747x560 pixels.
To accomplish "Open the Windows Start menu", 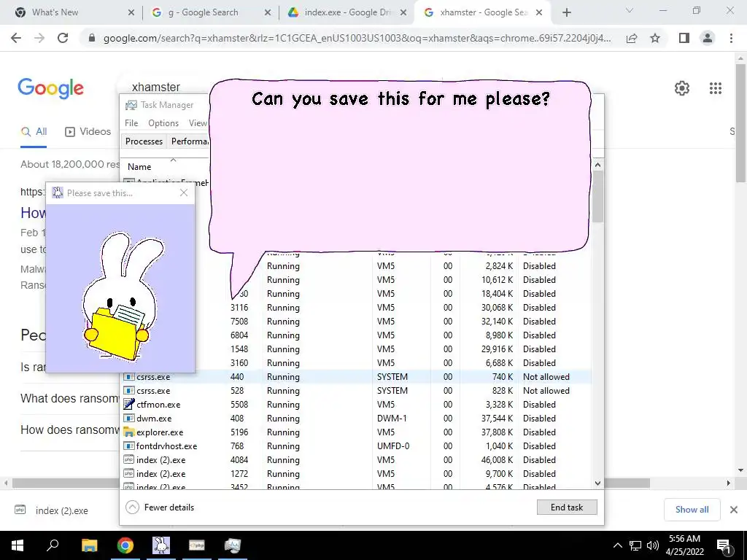I will 18,545.
